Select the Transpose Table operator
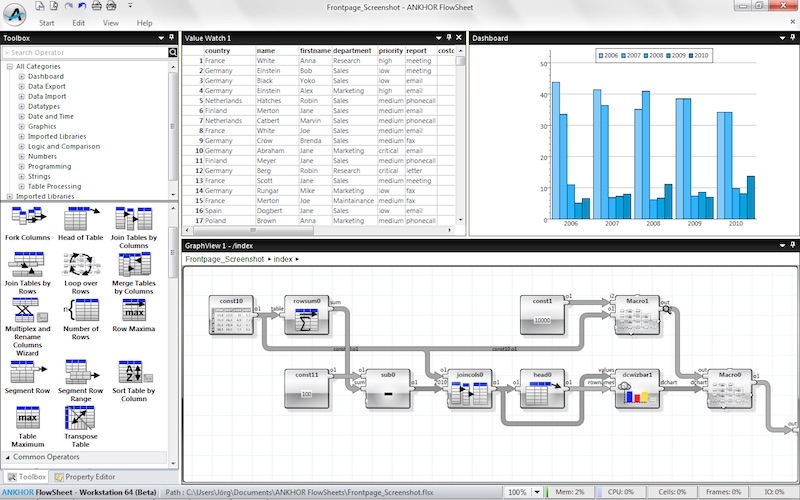The height and width of the screenshot is (500, 800). 81,427
